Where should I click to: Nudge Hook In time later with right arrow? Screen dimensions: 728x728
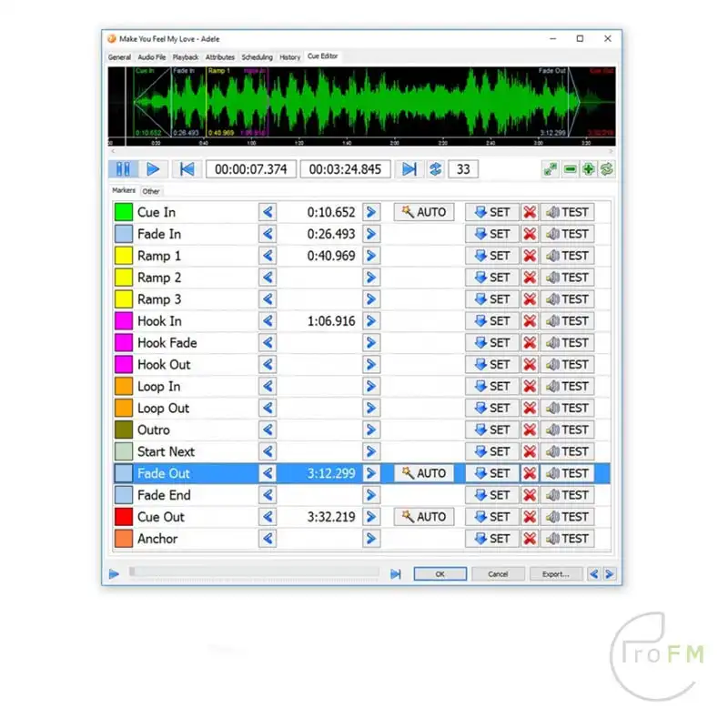370,321
